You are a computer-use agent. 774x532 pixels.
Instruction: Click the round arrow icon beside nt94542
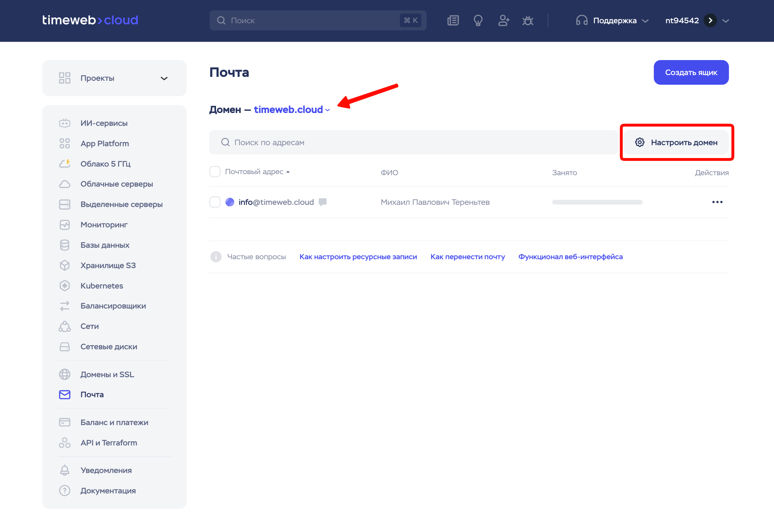coord(710,20)
